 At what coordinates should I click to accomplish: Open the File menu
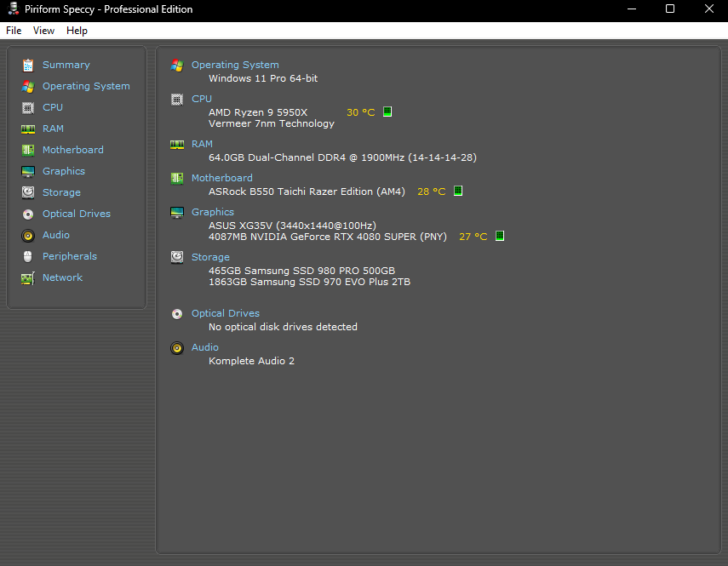click(x=14, y=31)
